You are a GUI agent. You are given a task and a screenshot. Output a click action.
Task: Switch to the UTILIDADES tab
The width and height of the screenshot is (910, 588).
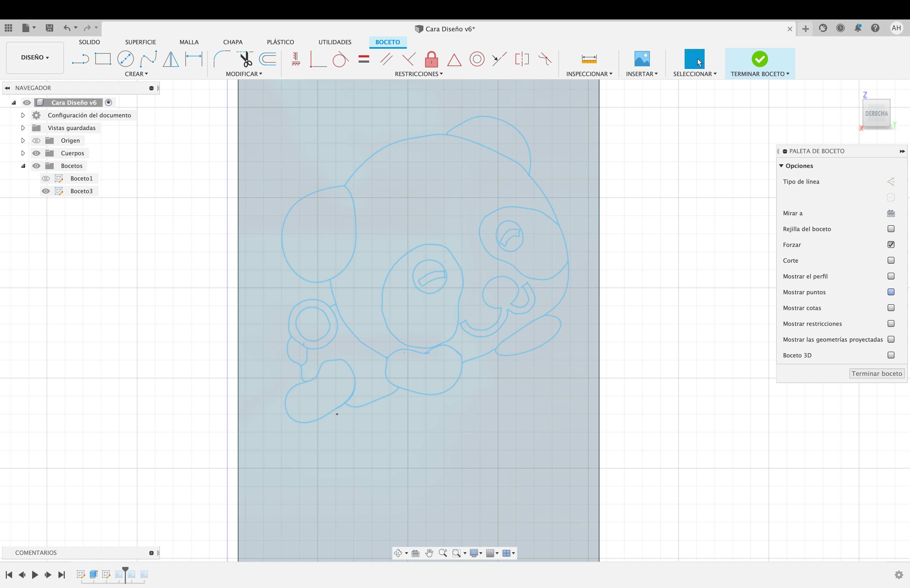pyautogui.click(x=335, y=42)
